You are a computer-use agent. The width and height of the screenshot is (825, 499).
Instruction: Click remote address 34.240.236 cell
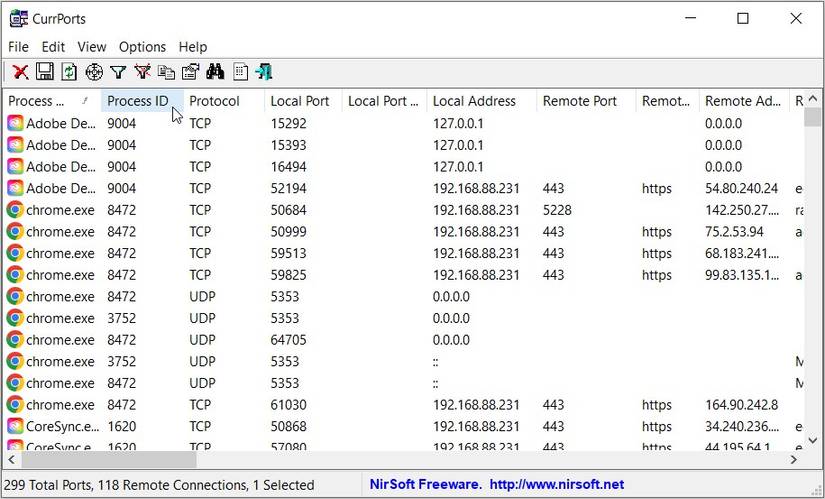click(x=742, y=426)
